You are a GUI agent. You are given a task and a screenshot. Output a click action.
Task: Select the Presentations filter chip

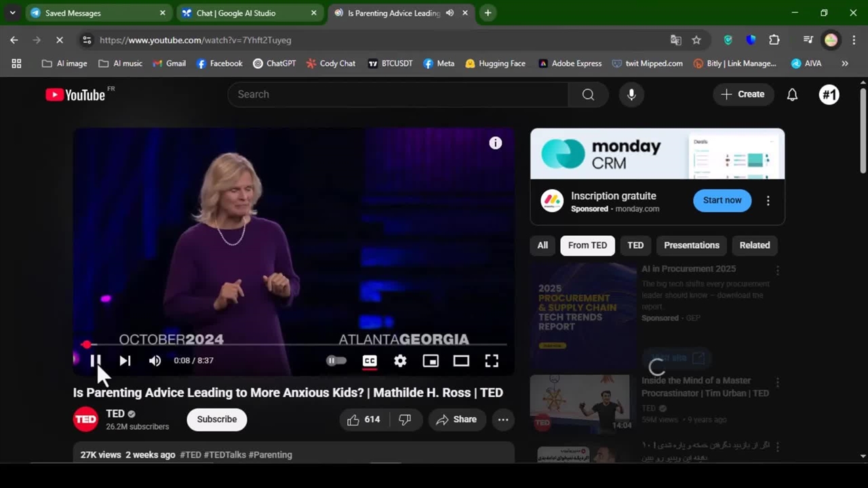691,245
